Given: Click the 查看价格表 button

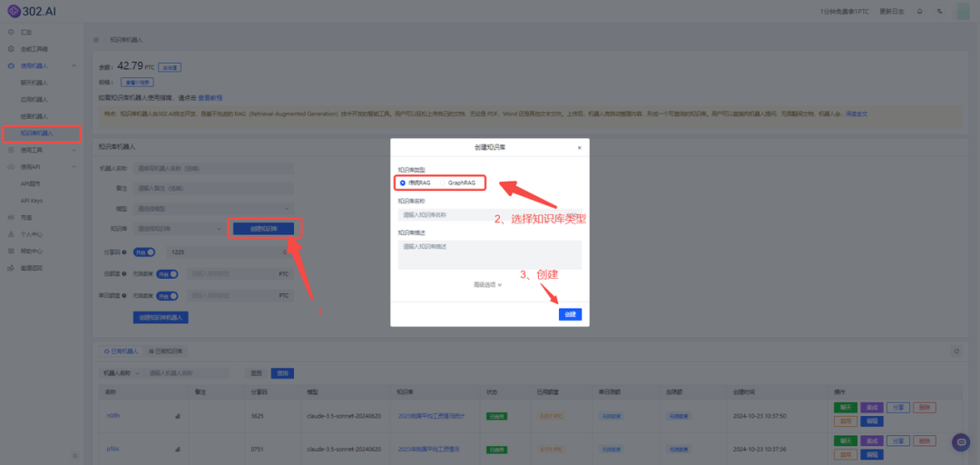Looking at the screenshot, I should coord(136,82).
